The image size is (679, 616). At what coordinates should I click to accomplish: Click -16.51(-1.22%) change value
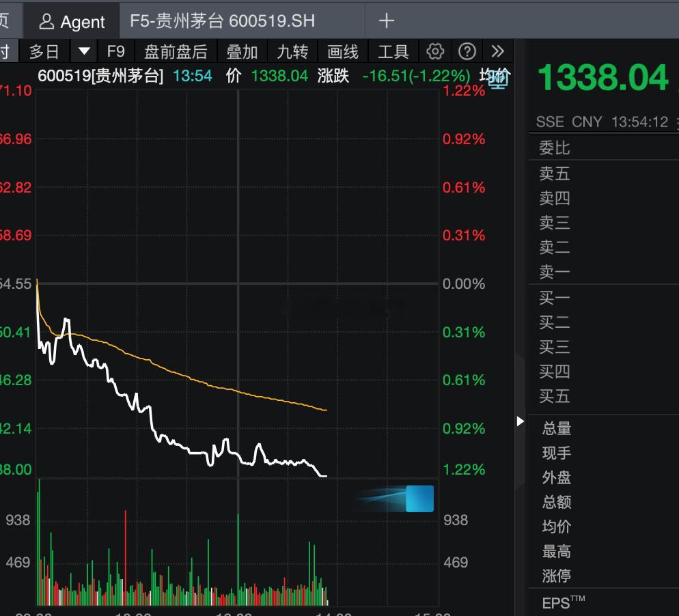[416, 76]
